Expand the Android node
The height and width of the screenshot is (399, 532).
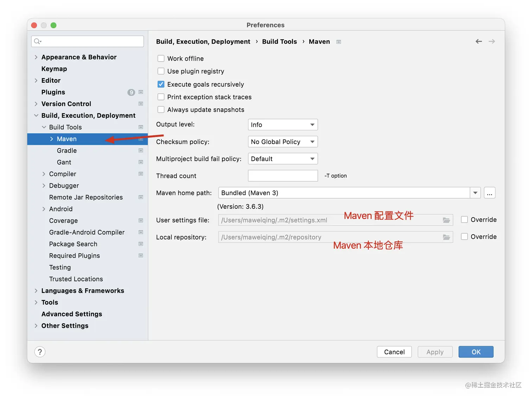[44, 209]
